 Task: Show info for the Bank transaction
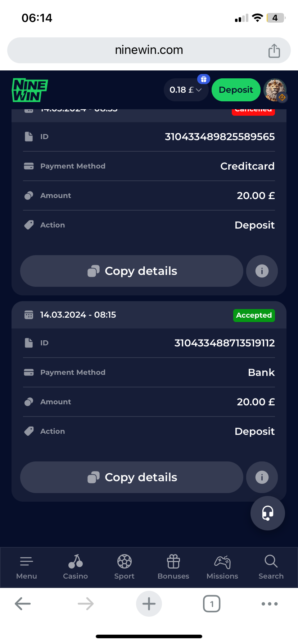pyautogui.click(x=262, y=477)
